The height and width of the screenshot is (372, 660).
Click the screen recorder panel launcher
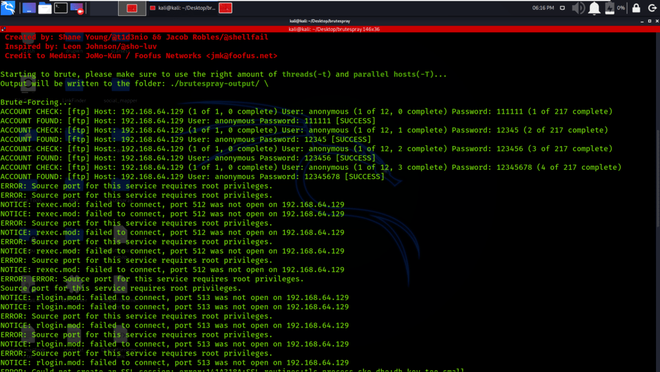77,8
